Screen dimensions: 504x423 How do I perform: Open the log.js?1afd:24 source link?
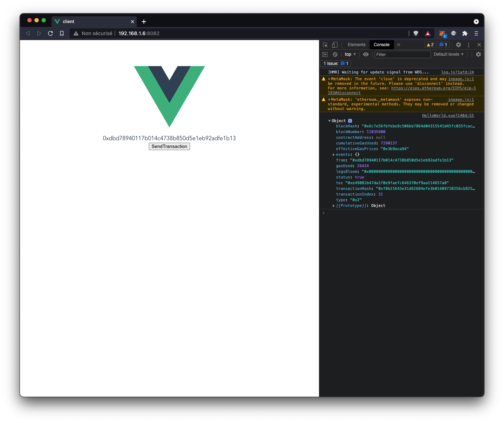pyautogui.click(x=457, y=72)
